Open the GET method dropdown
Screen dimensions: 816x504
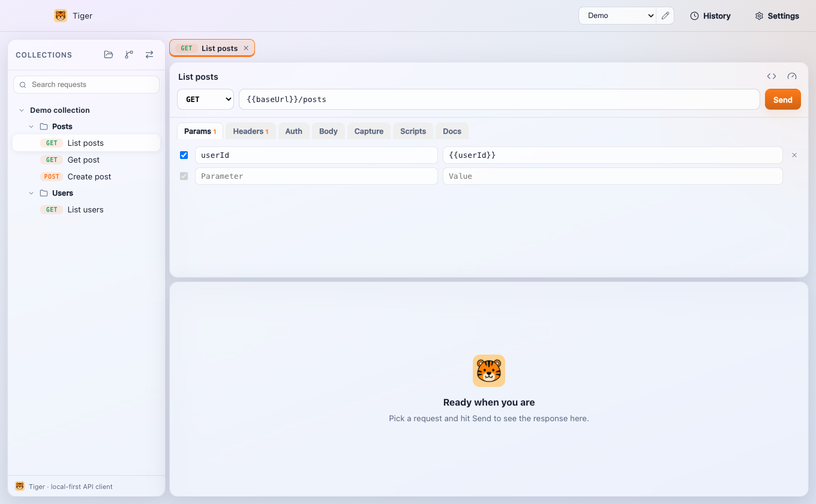pos(206,100)
